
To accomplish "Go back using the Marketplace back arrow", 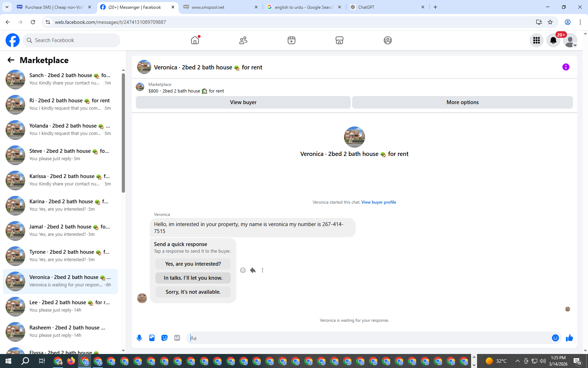I will 11,60.
